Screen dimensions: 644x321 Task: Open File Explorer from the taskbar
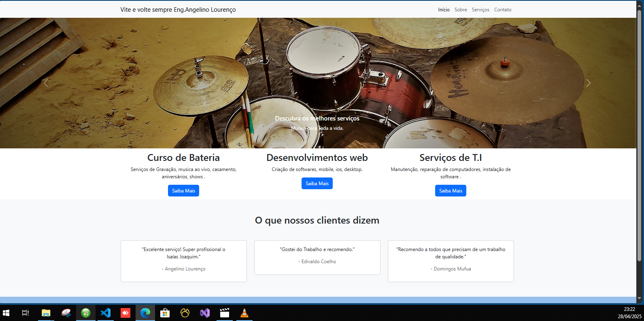click(46, 313)
